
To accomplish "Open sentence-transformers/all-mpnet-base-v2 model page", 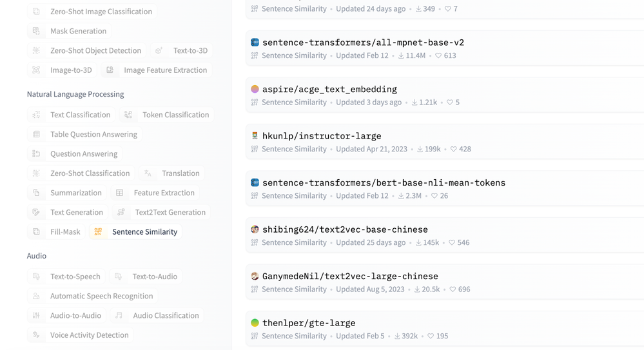I will (363, 43).
